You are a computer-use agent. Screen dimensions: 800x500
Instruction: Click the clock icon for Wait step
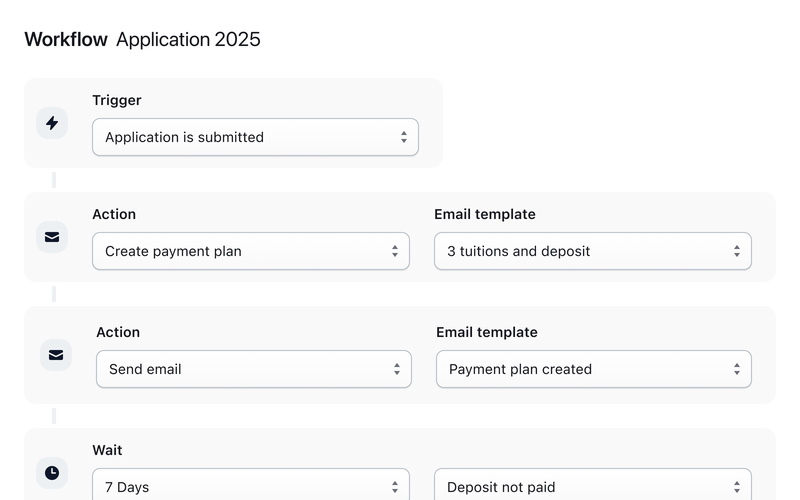click(x=52, y=472)
